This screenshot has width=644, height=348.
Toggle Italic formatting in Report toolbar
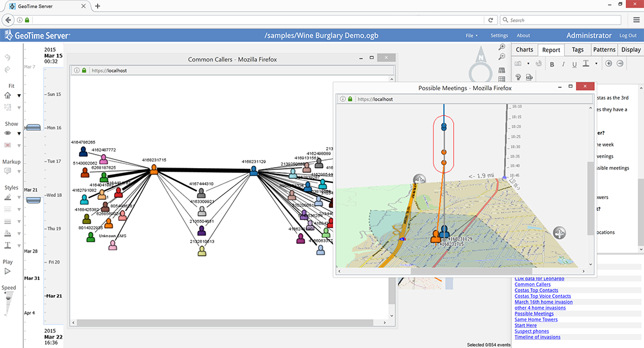tap(563, 64)
